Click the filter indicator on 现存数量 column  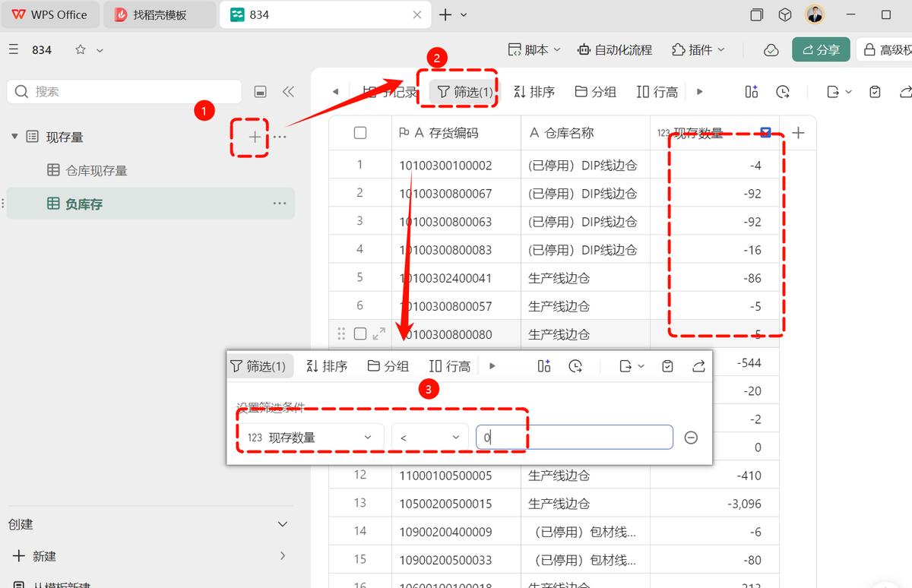[x=765, y=133]
